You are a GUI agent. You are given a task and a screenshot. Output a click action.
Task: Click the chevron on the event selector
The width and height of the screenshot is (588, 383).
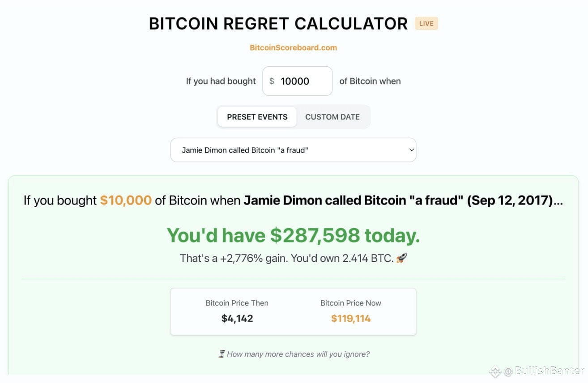(x=411, y=150)
